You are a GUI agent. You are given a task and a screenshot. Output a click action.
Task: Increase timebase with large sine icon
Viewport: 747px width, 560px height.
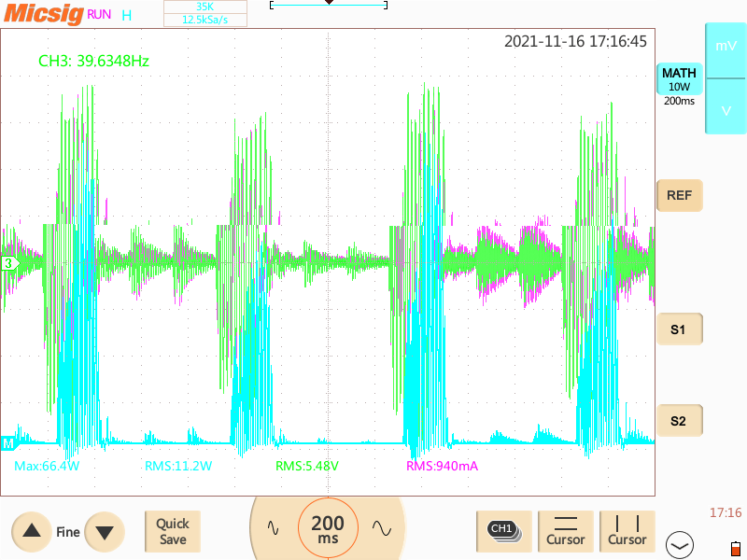[x=382, y=527]
